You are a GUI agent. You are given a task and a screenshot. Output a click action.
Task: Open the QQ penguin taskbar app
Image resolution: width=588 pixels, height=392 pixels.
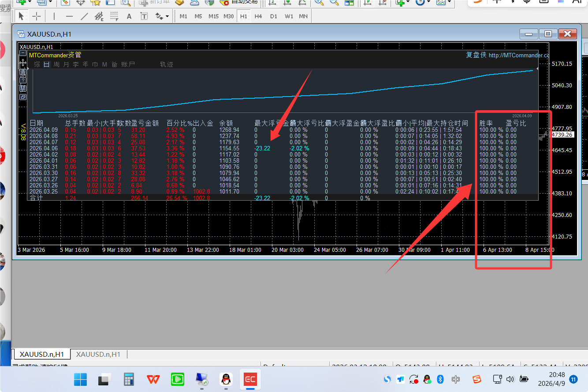[226, 379]
